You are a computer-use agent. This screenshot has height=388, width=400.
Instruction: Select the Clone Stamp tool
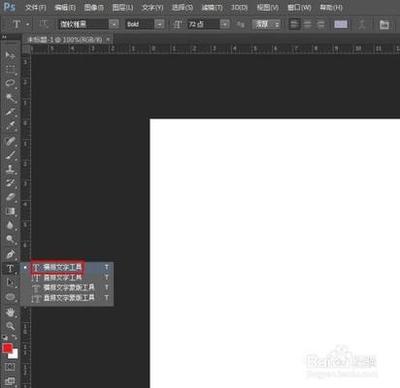(10, 169)
